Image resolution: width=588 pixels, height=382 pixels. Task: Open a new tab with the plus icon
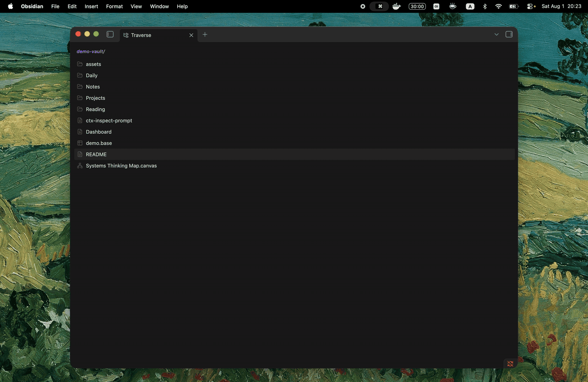(x=205, y=34)
